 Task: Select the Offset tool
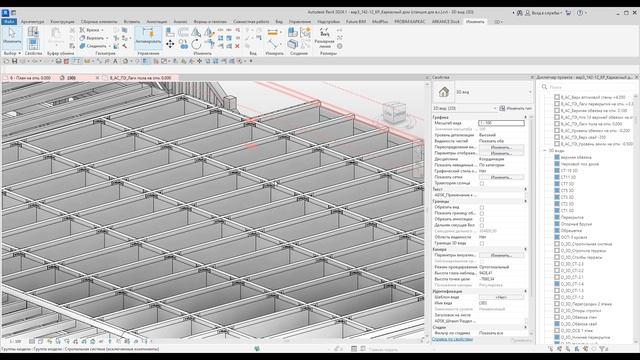(x=183, y=32)
